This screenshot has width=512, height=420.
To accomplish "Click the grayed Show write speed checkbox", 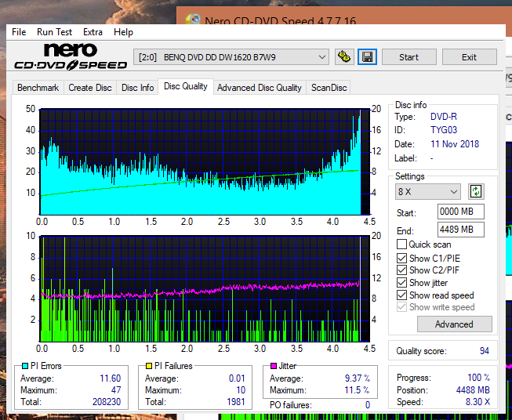I will pos(401,307).
